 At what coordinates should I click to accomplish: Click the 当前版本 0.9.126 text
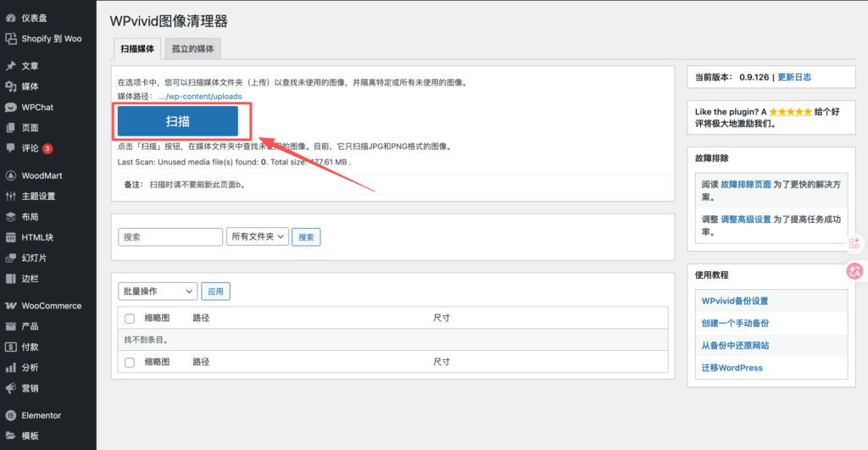732,77
